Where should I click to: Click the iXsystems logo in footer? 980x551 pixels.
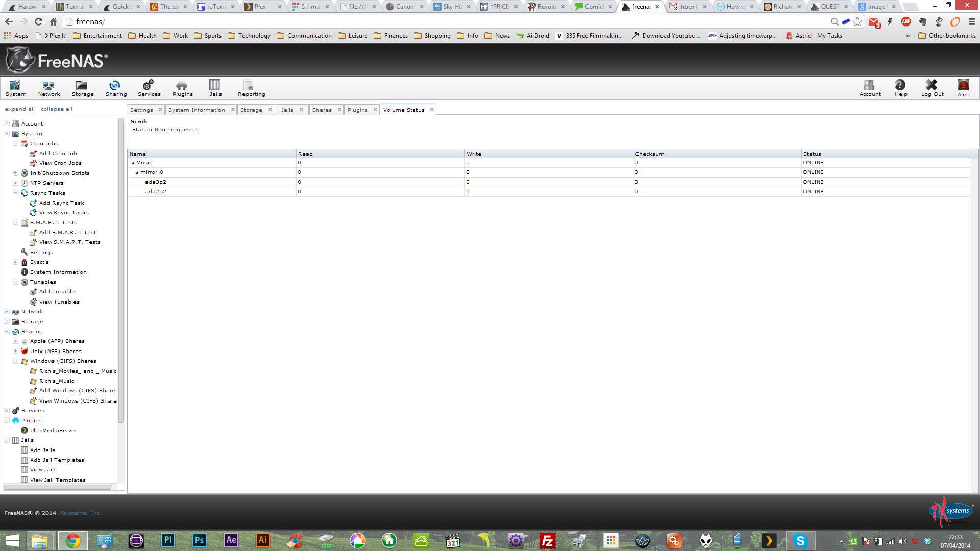click(x=950, y=512)
